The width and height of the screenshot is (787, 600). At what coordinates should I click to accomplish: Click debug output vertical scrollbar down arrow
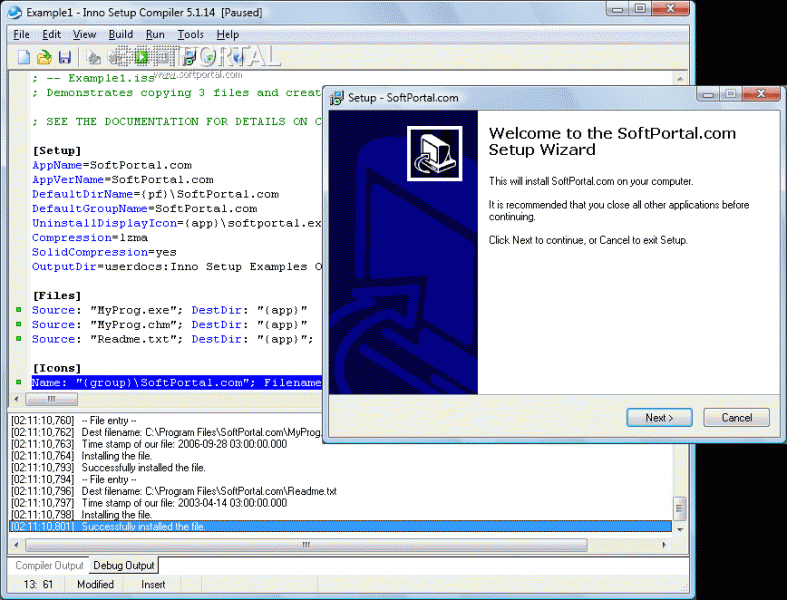pos(680,530)
